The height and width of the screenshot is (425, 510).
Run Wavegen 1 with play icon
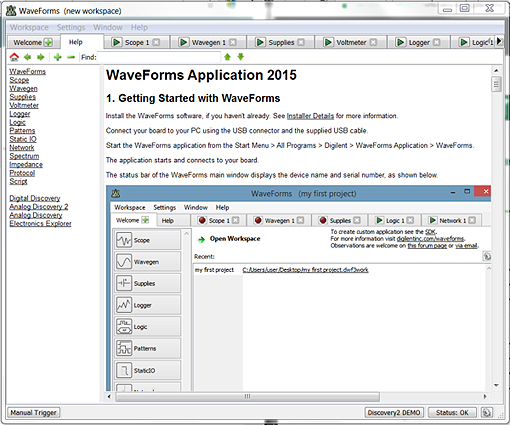click(x=183, y=42)
